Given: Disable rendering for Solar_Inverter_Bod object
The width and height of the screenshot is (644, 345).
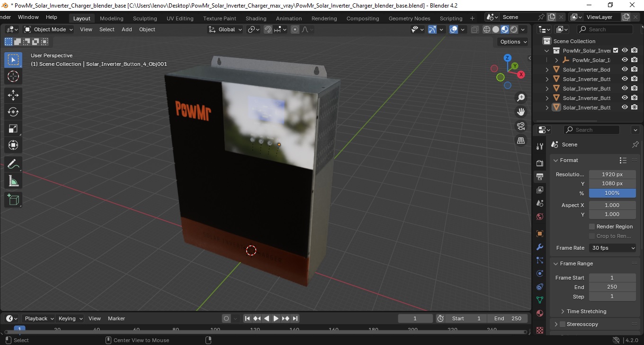Looking at the screenshot, I should point(635,69).
